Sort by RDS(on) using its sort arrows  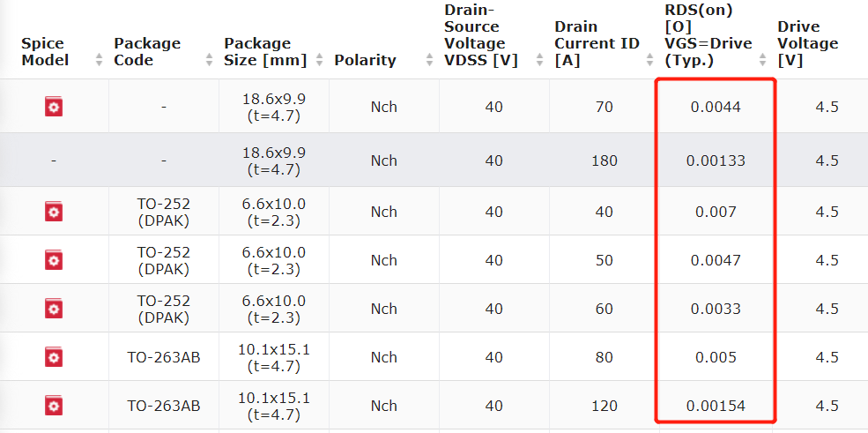[763, 60]
